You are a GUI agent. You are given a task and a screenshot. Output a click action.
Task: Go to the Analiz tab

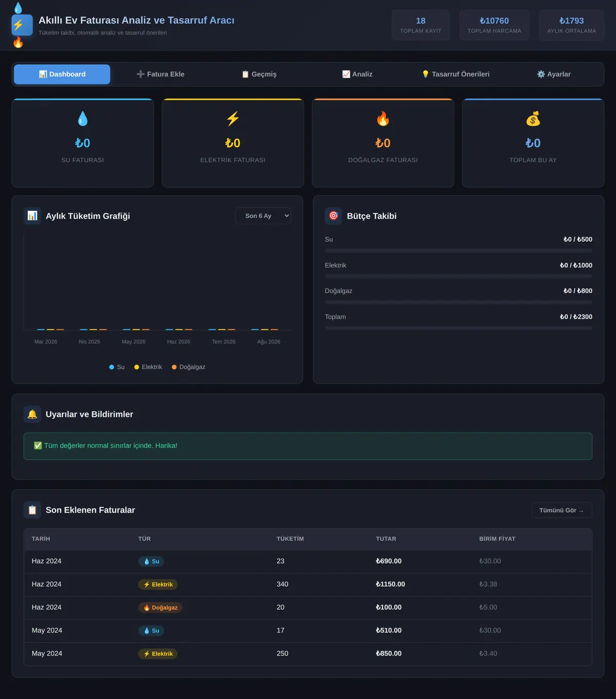point(357,74)
